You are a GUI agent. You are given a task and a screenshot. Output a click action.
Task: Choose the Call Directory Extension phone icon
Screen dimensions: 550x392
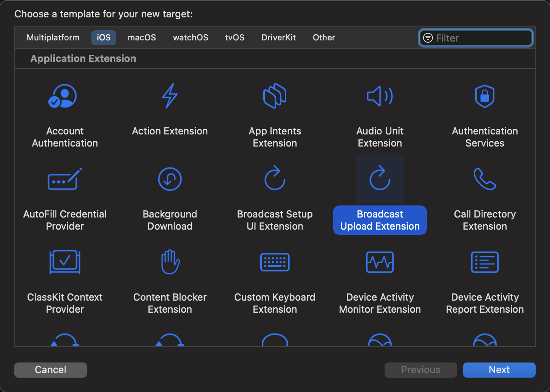[485, 179]
